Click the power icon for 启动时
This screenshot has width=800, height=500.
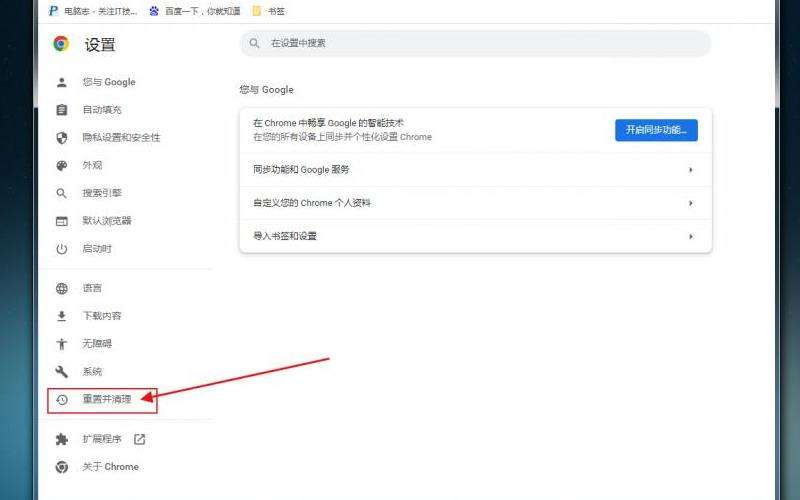[62, 249]
